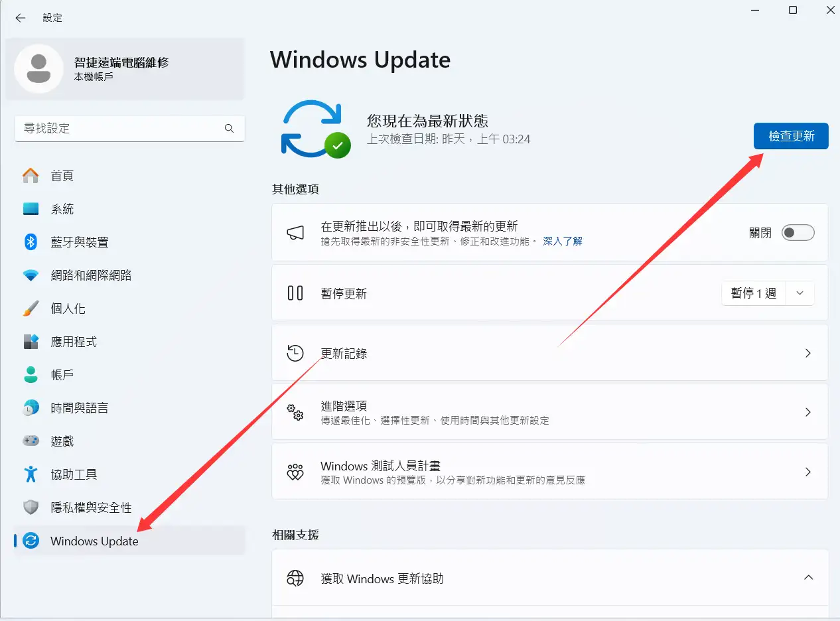Screen dimensions: 840x621
Task: Click the search magnifier icon
Action: 229,129
